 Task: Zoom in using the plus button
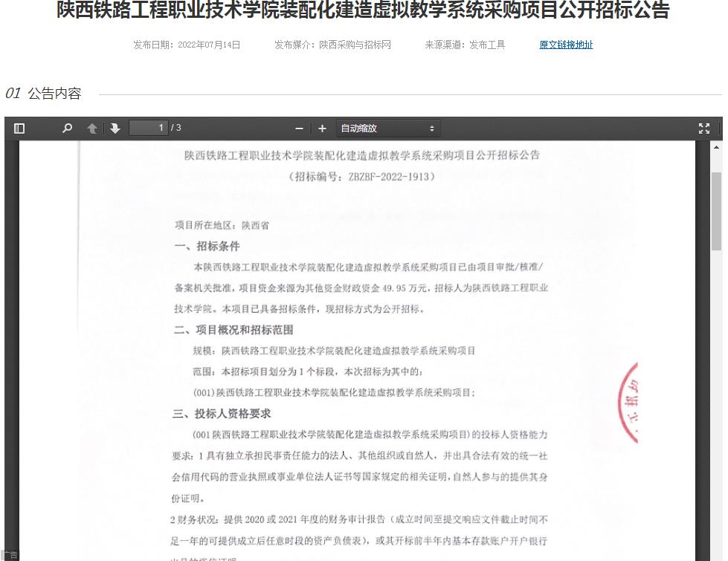coord(322,129)
